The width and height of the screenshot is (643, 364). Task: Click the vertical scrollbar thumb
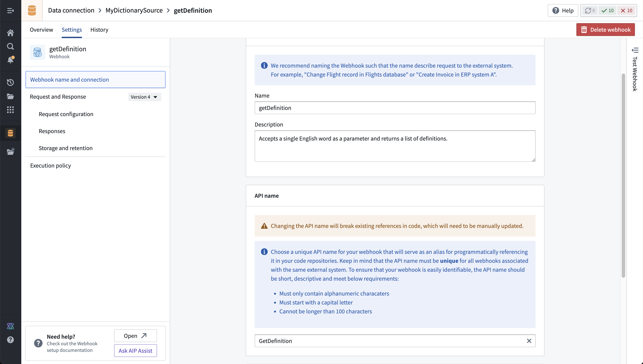[623, 175]
